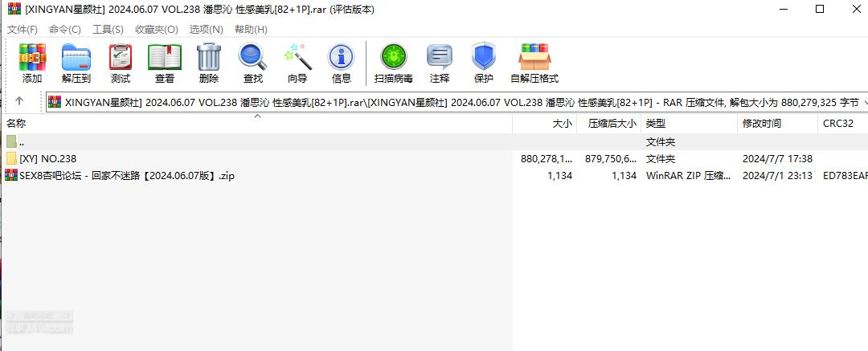Select the SEX8杏吧论坛 zip file name
This screenshot has width=868, height=351.
(127, 175)
